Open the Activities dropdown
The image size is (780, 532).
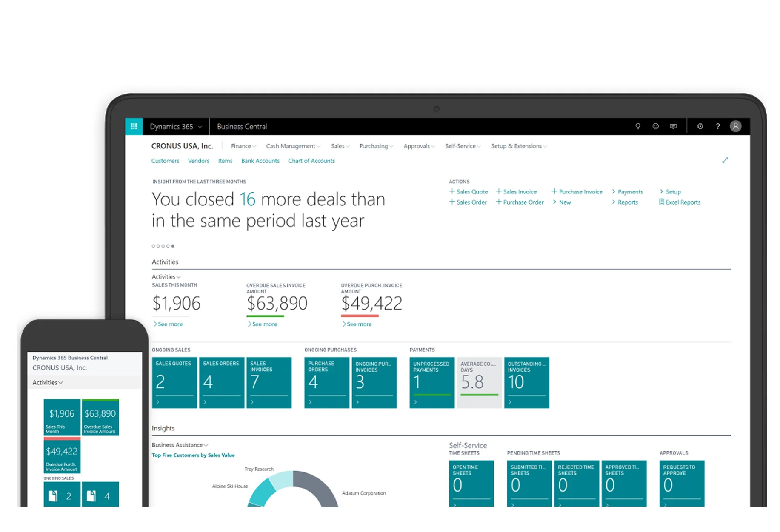(166, 276)
